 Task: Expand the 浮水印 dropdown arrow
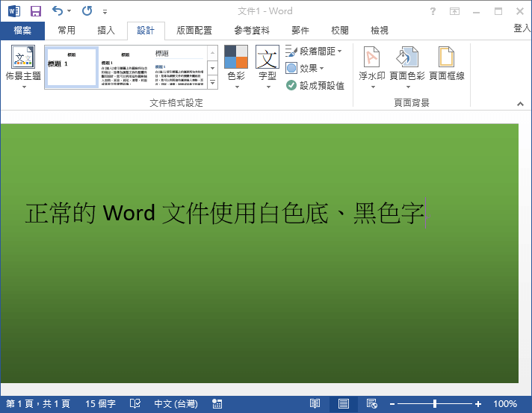(373, 87)
